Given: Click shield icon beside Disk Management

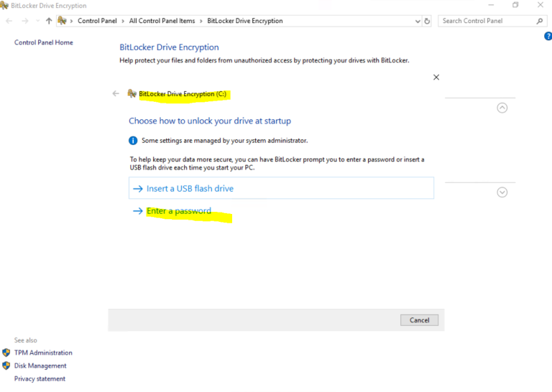Looking at the screenshot, I should click(x=6, y=365).
